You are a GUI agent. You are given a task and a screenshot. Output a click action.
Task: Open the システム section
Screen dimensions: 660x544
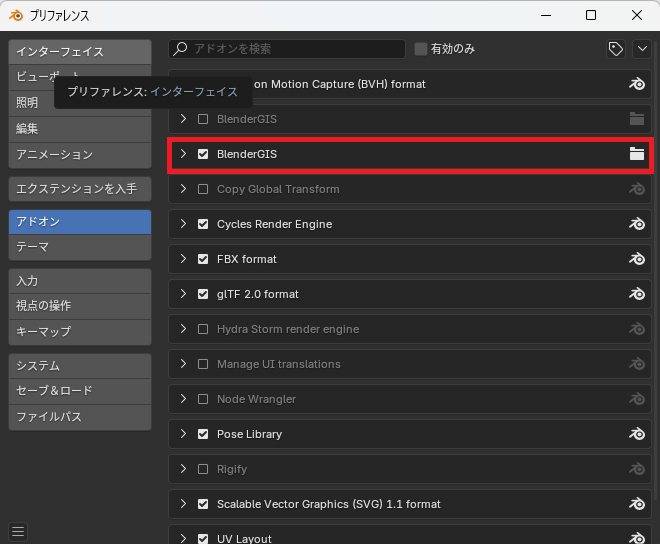(x=80, y=366)
